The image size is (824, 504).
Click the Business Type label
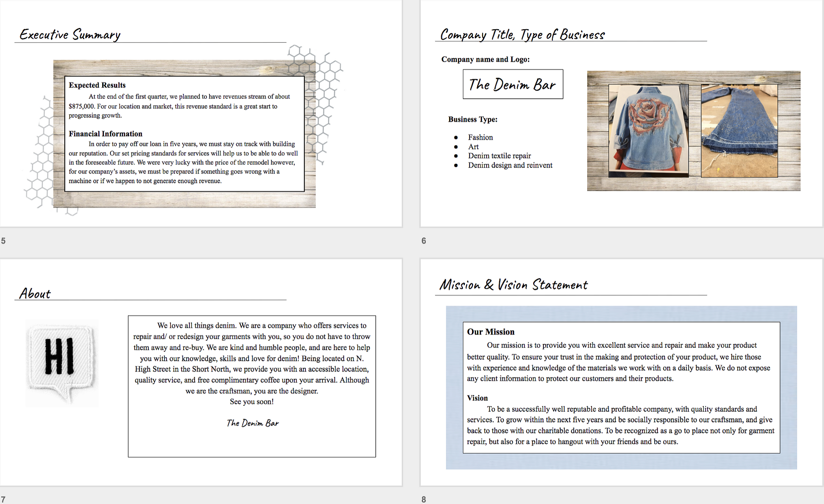[472, 119]
